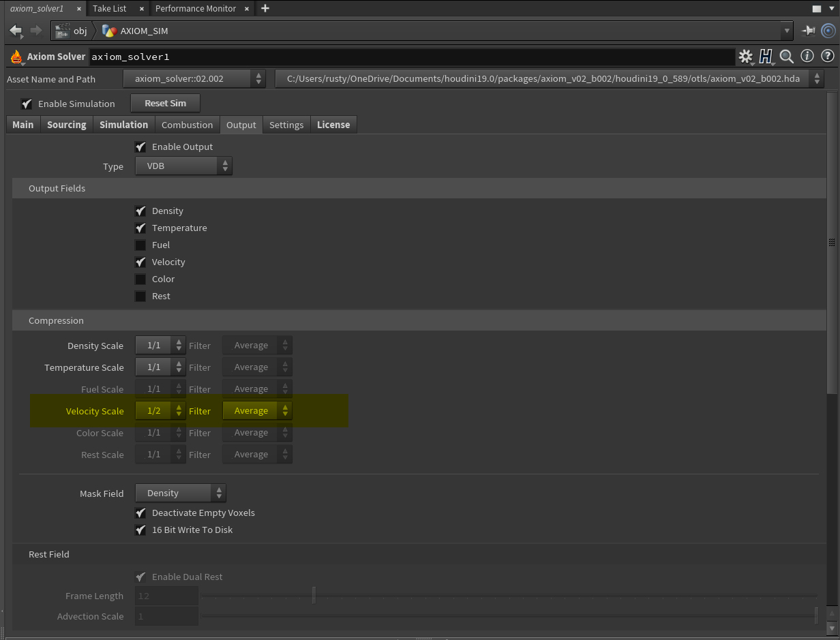Uncheck the Temperature output field
Screen dimensions: 840x640
140,228
